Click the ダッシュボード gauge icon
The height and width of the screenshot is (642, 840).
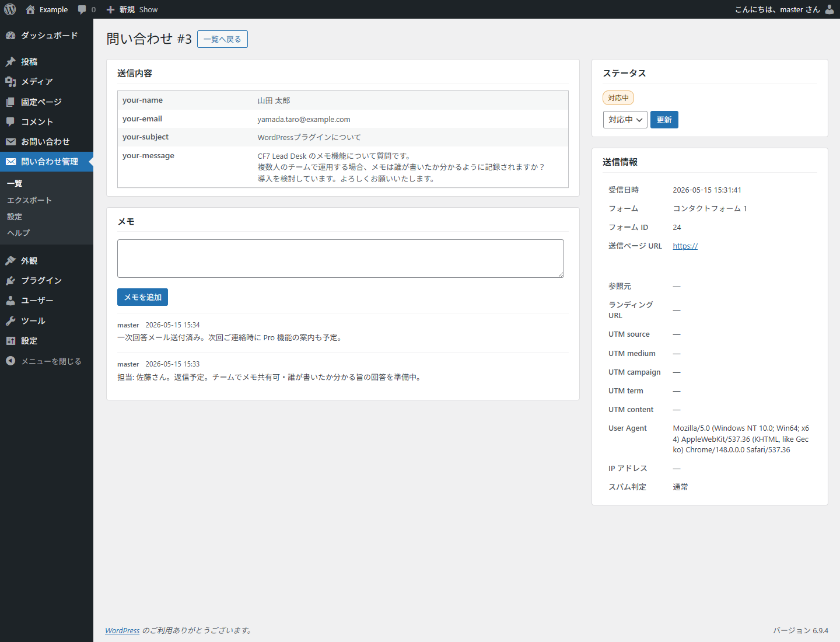[x=10, y=36]
